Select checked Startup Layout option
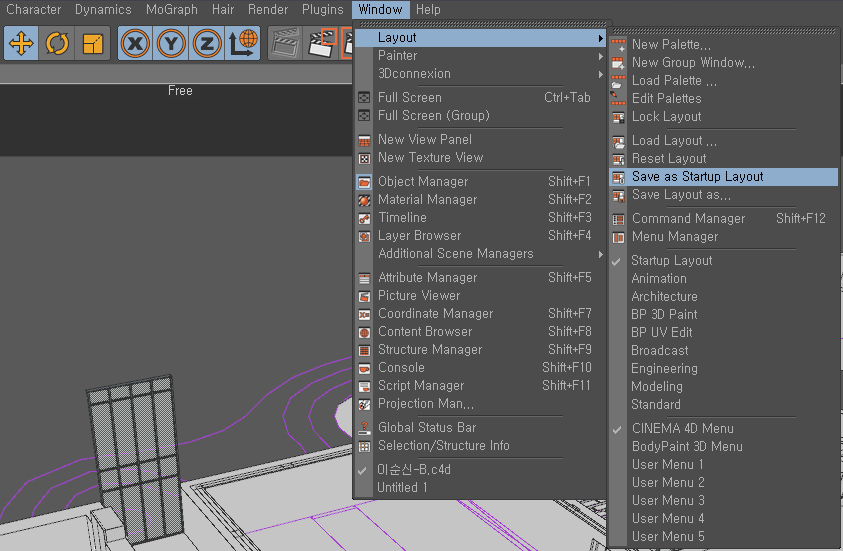Image resolution: width=843 pixels, height=551 pixels. [x=724, y=261]
